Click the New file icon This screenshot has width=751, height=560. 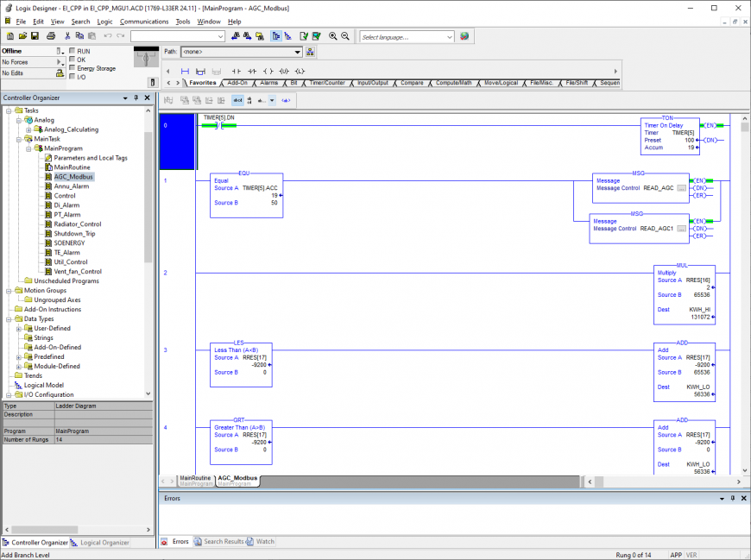[x=10, y=36]
